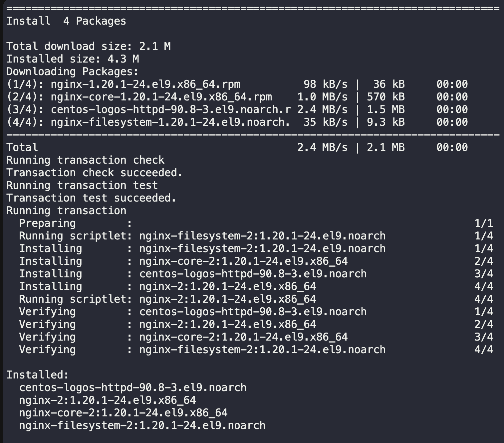Click the "Install 4 Packages" line
This screenshot has height=443, width=504.
pos(66,21)
